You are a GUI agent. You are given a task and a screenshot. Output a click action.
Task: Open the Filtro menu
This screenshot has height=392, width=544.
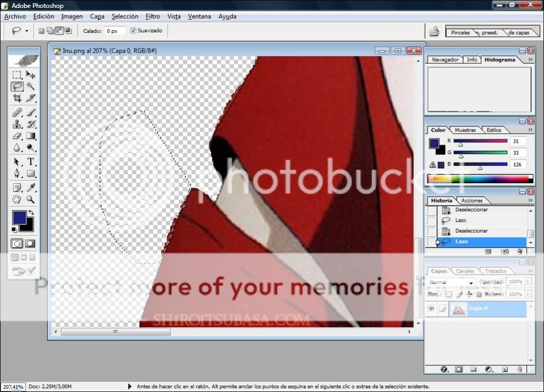tap(153, 16)
